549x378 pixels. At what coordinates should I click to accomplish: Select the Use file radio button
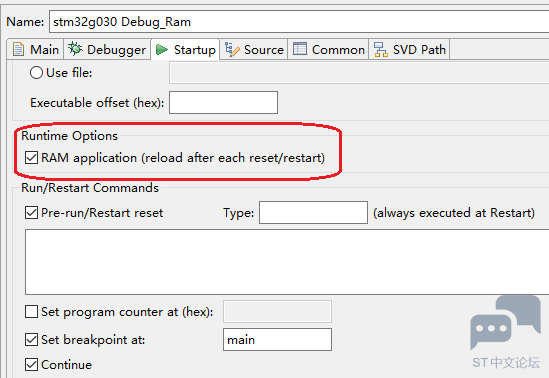[36, 73]
